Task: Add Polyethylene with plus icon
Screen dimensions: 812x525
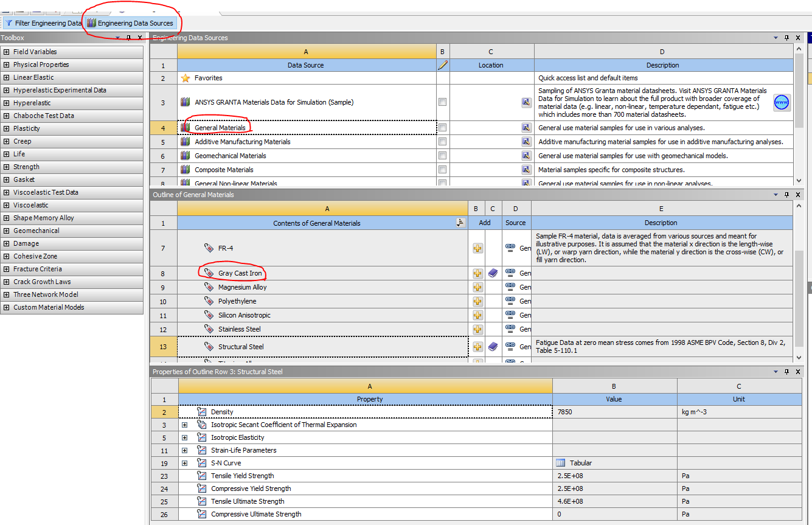Action: (x=477, y=301)
